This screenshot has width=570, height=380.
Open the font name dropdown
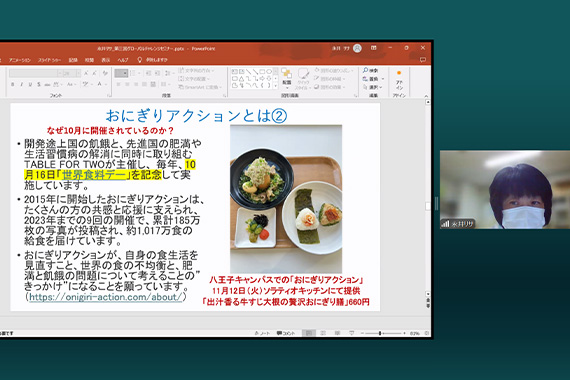pyautogui.click(x=59, y=73)
